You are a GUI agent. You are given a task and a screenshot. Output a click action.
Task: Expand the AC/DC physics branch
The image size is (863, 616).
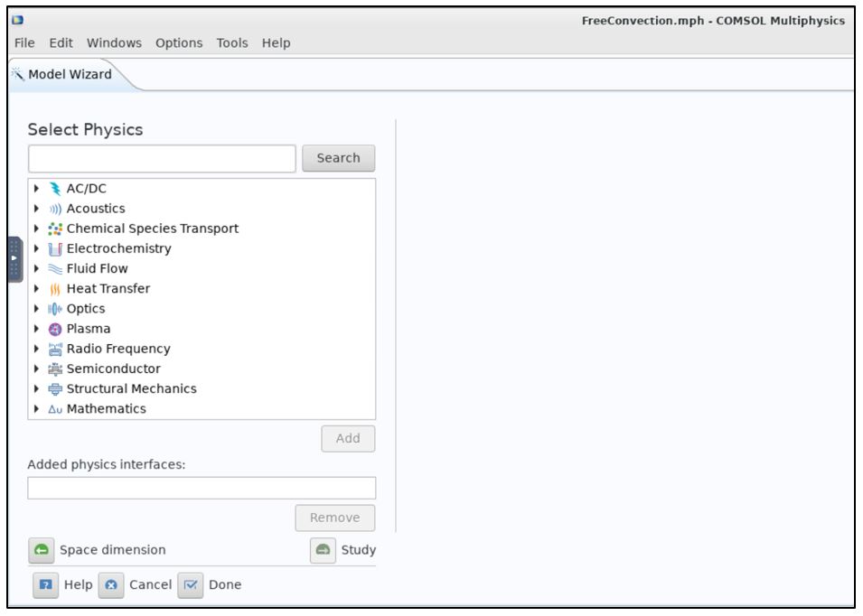pyautogui.click(x=36, y=189)
